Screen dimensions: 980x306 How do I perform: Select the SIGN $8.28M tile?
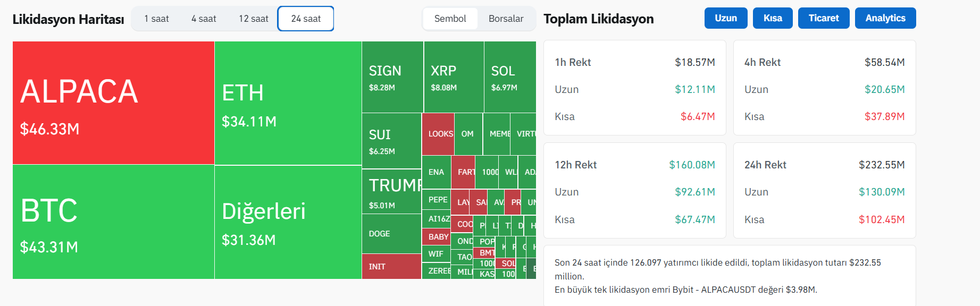(x=392, y=77)
